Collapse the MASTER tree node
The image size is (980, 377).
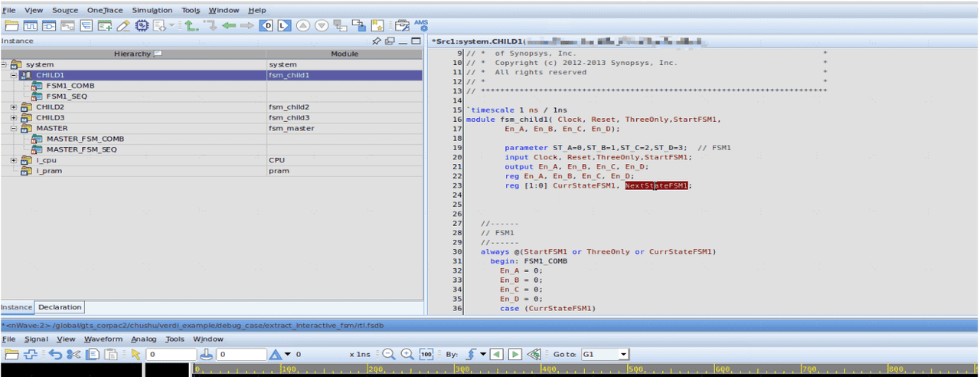pyautogui.click(x=14, y=129)
